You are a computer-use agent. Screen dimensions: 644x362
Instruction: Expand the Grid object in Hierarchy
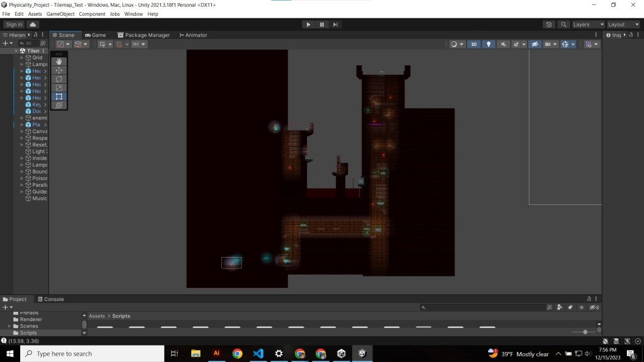[22, 57]
